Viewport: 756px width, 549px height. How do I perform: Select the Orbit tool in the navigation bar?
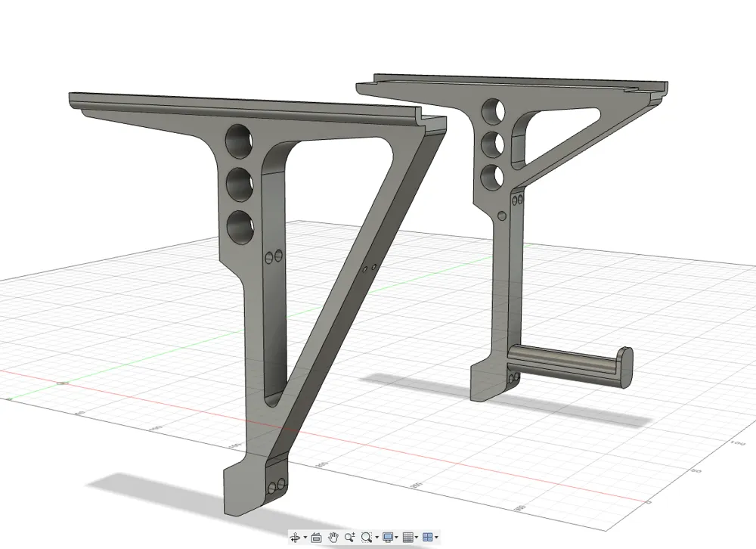tap(296, 537)
